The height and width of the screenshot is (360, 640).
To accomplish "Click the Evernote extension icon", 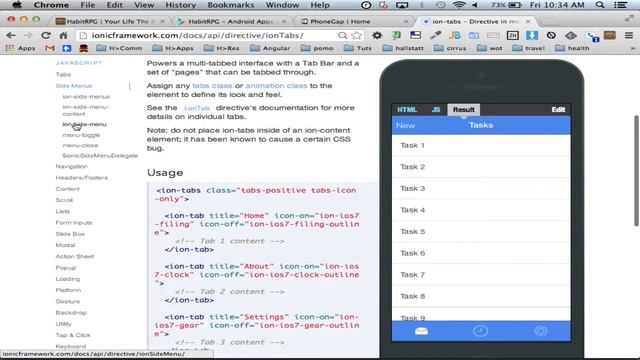I will pos(396,36).
